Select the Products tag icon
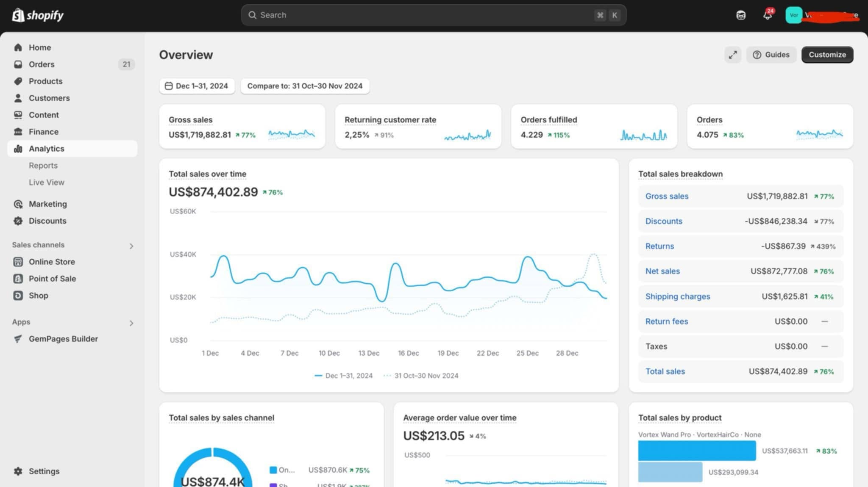 click(x=18, y=81)
